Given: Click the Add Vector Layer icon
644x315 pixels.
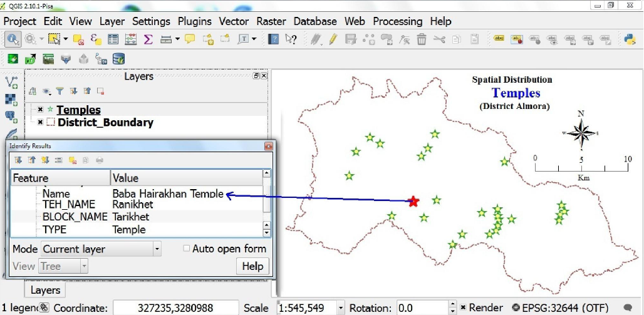Looking at the screenshot, I should coord(11,82).
